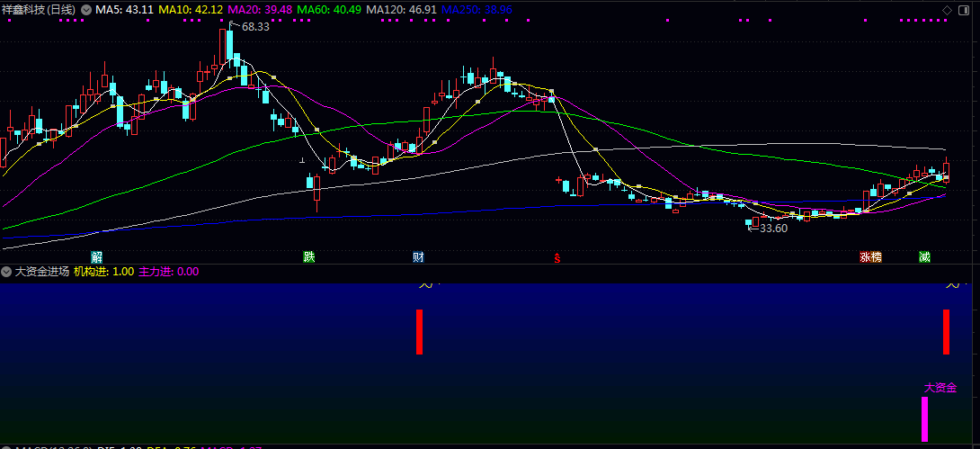Open the dropdown next to 祥鑫科技(日线)
The image size is (980, 449).
coord(85,9)
